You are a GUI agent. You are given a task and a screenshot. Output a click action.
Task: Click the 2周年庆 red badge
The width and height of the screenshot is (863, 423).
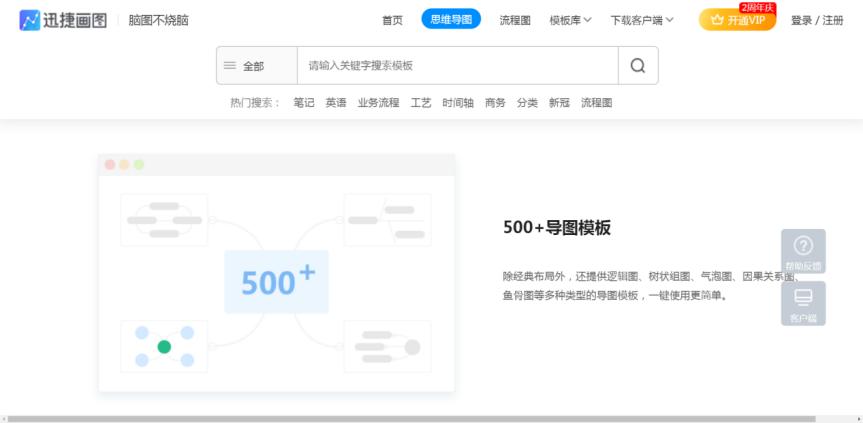[757, 8]
